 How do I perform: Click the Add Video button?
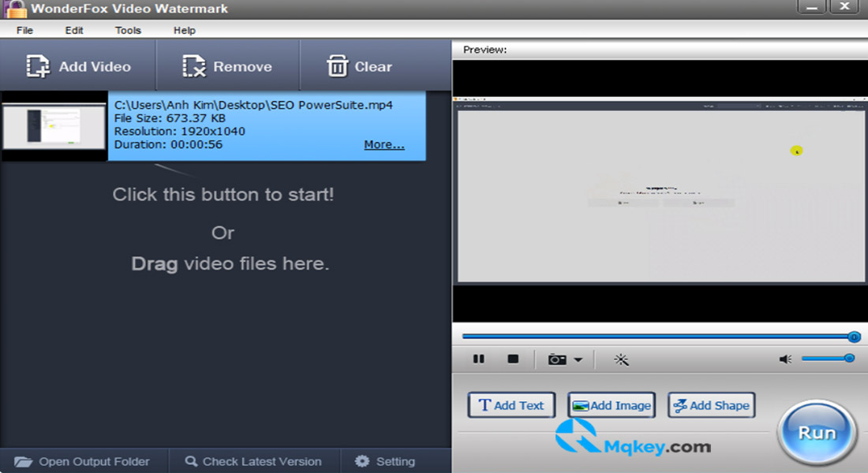coord(78,66)
